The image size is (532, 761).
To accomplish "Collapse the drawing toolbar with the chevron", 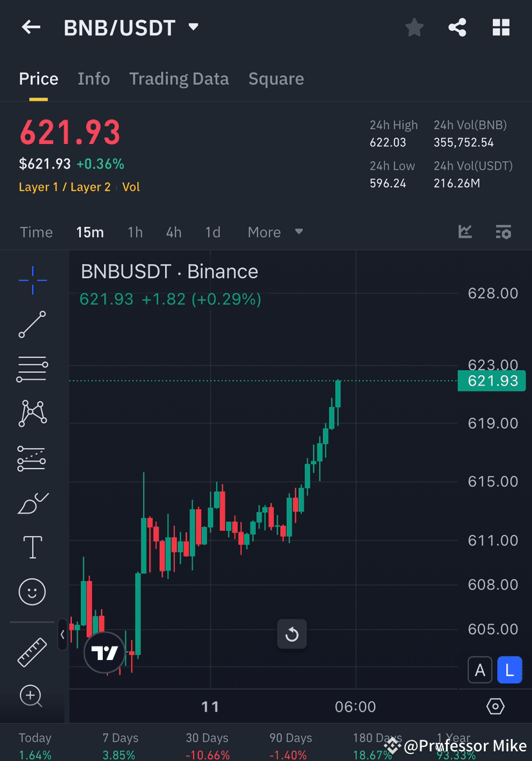I will coord(62,635).
